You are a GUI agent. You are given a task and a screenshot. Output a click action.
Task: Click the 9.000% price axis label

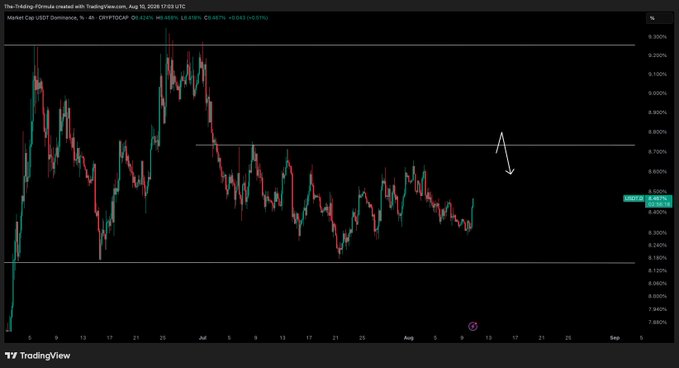657,94
